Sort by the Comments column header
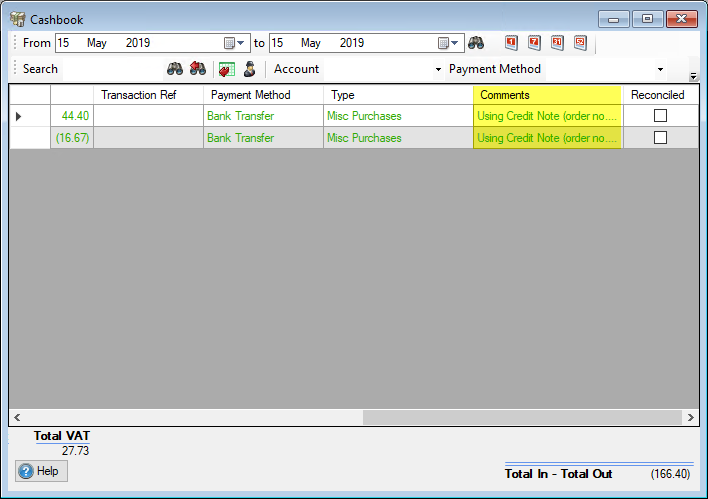Image resolution: width=708 pixels, height=499 pixels. (547, 95)
